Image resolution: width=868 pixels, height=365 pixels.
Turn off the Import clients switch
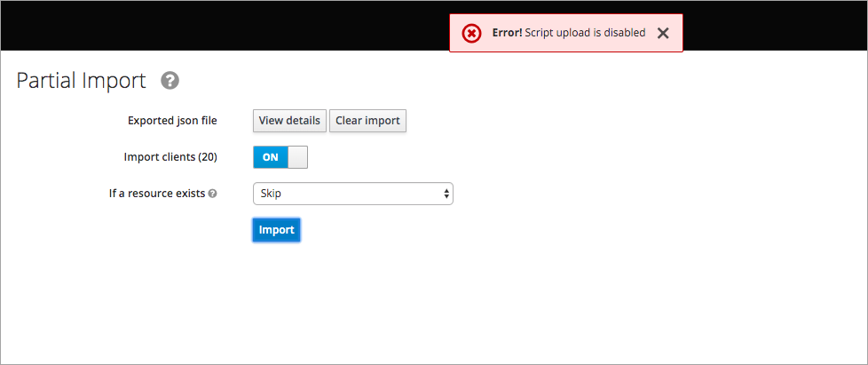pos(280,157)
